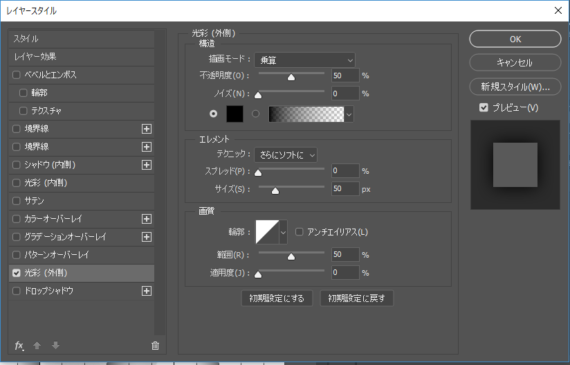Click the 初期設定にする button
Image resolution: width=570 pixels, height=365 pixels.
(277, 298)
